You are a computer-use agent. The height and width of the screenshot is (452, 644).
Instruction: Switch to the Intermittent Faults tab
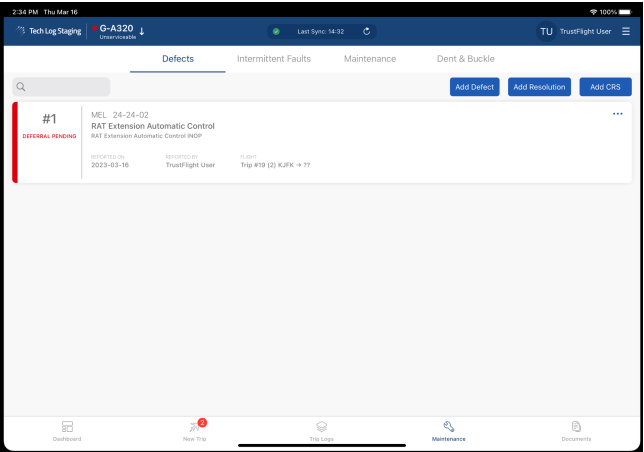[273, 59]
